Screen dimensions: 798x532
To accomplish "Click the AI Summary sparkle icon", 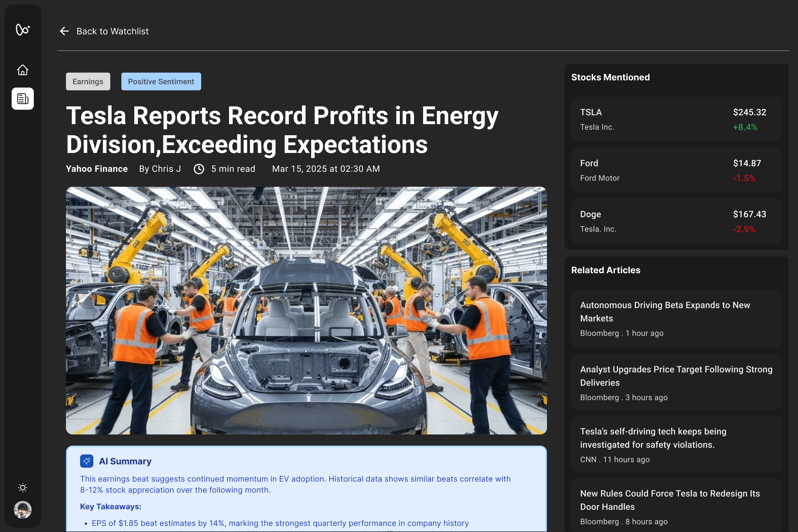I will coord(86,461).
